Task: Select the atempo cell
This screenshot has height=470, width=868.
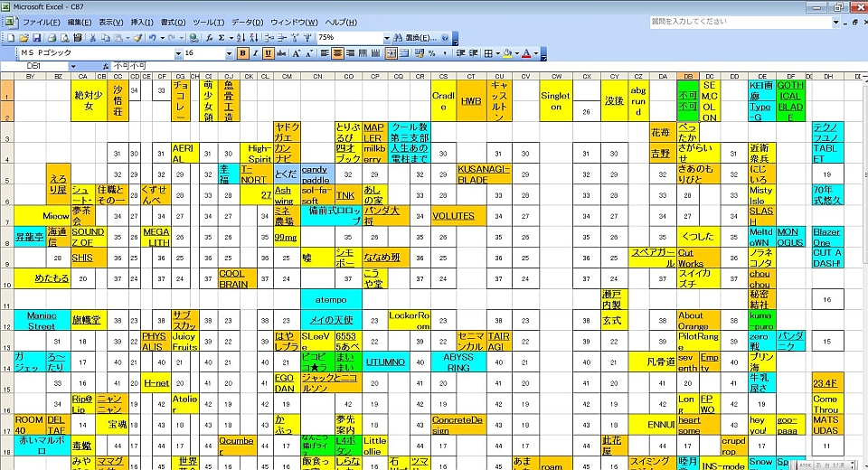Action: point(331,299)
